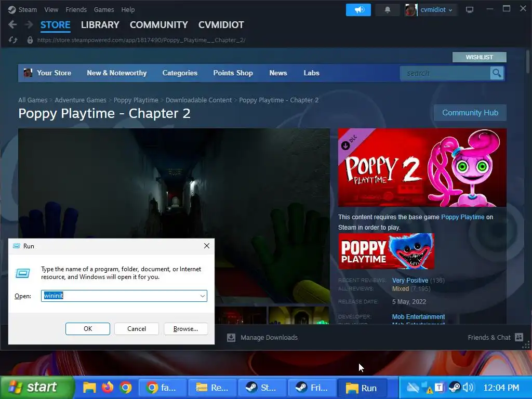Screen dimensions: 532x399
Task: Confirm the Run dialog with OK
Action: [87, 329]
